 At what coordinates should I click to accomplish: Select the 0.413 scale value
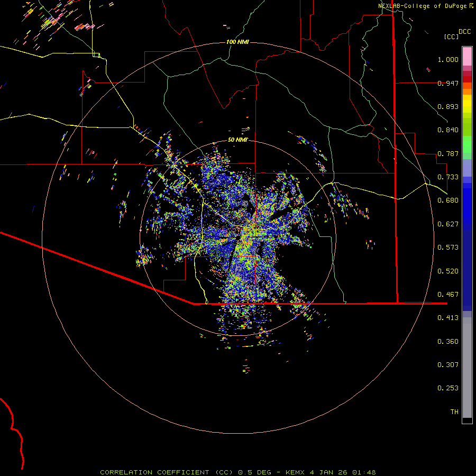[448, 318]
